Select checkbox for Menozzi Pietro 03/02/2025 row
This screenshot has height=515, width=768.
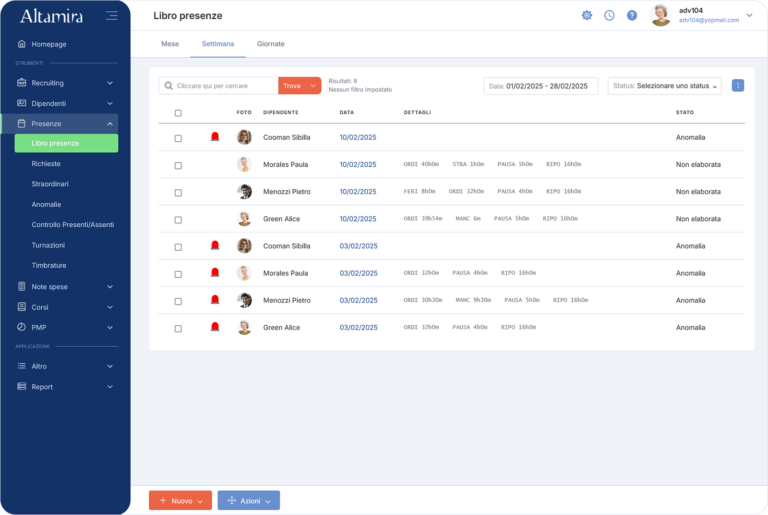178,300
